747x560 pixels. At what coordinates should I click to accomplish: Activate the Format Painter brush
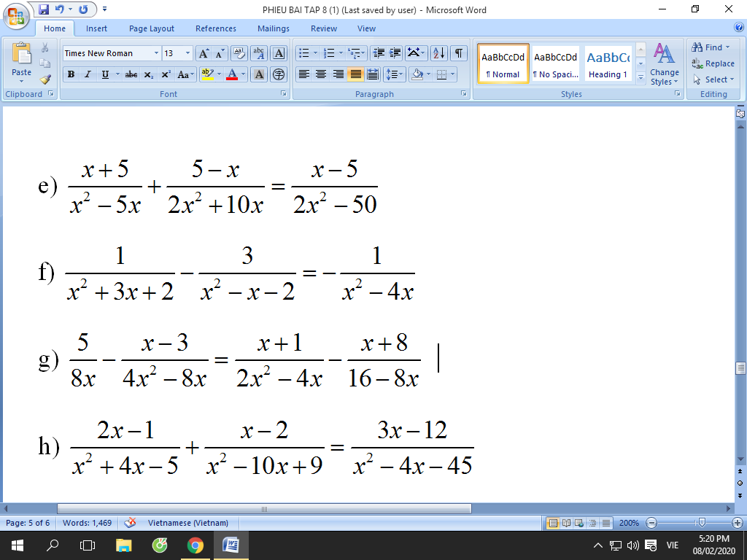44,79
